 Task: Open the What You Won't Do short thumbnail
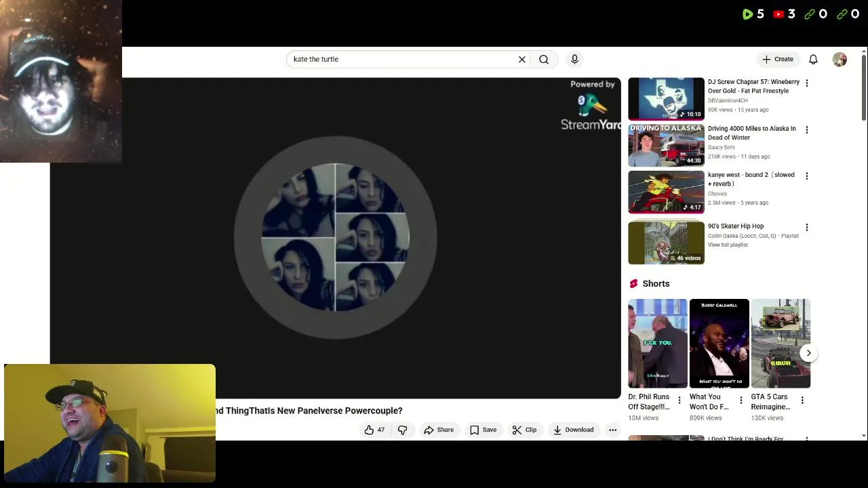pos(719,343)
